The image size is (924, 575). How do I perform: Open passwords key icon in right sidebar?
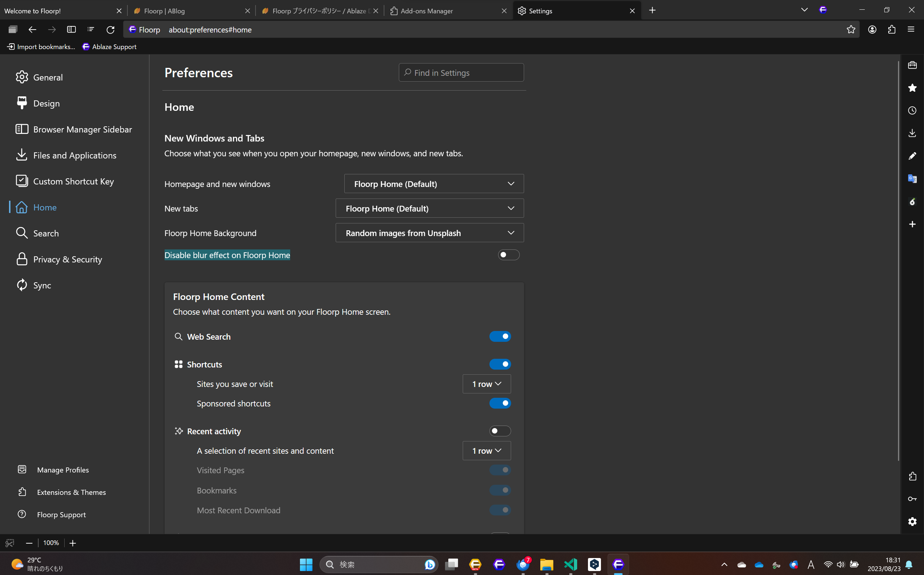tap(912, 499)
